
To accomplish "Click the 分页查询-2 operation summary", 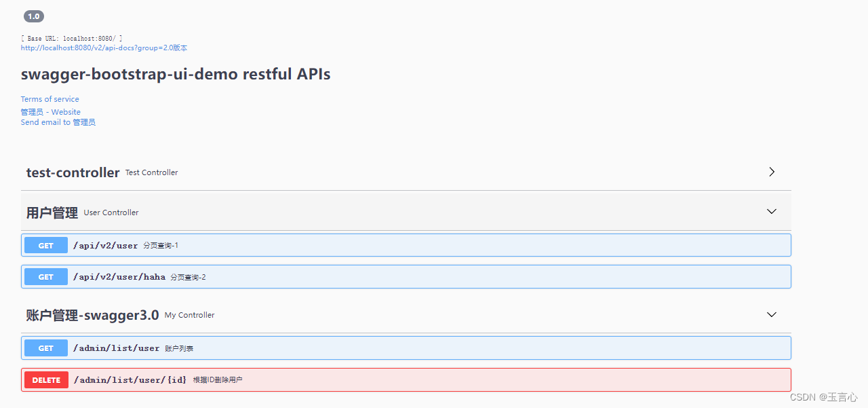I will tap(188, 277).
